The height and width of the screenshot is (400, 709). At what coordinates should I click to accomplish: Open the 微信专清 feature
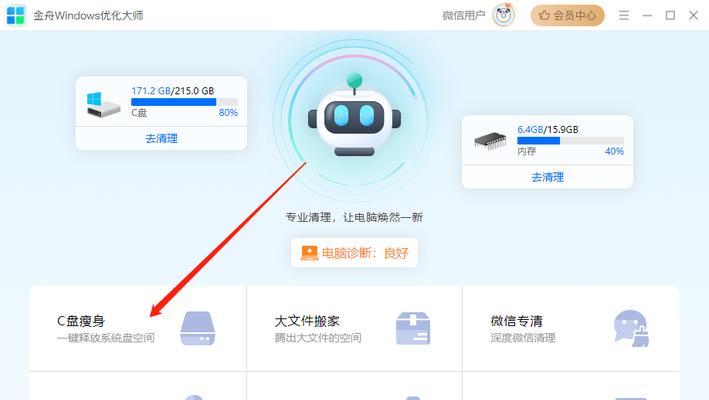click(571, 329)
